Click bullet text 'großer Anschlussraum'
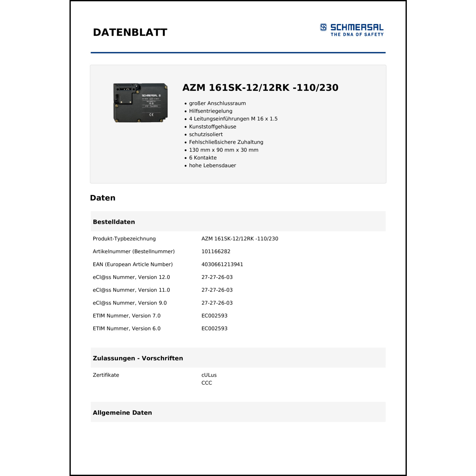Image resolution: width=476 pixels, height=476 pixels. click(x=217, y=103)
